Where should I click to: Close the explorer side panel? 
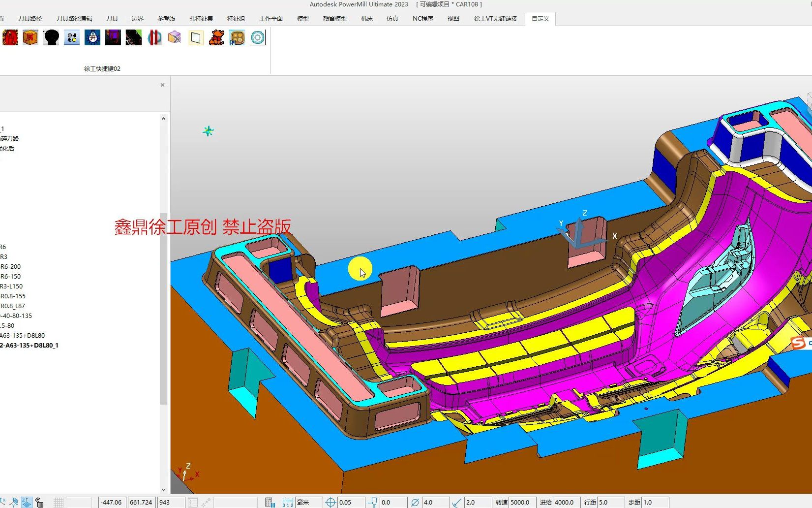coord(163,85)
